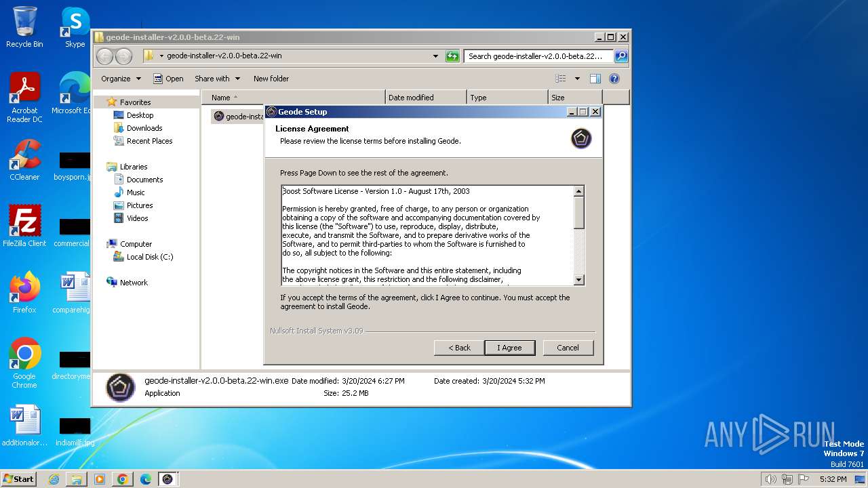Select the geode-installer file in the list
The width and height of the screenshot is (868, 488).
(x=238, y=117)
